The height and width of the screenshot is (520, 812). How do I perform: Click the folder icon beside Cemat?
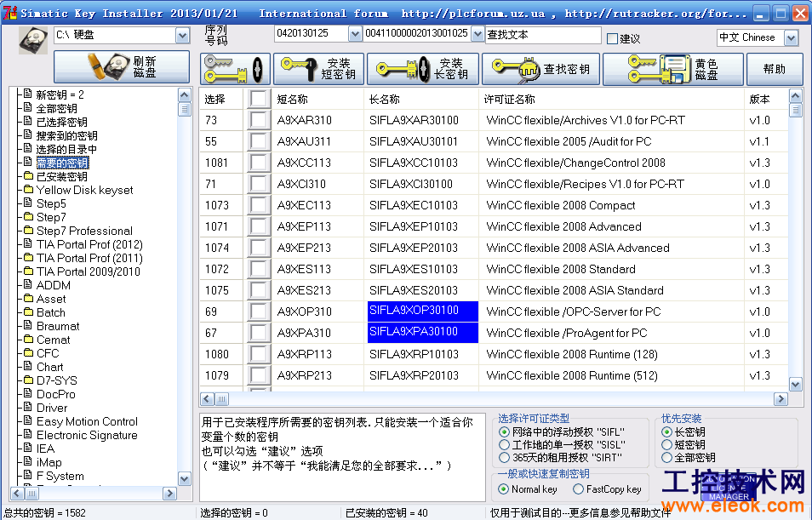(x=28, y=340)
